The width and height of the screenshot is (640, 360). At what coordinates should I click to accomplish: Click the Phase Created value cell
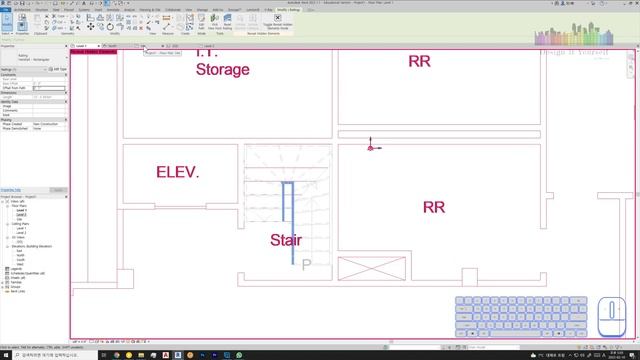(49, 124)
